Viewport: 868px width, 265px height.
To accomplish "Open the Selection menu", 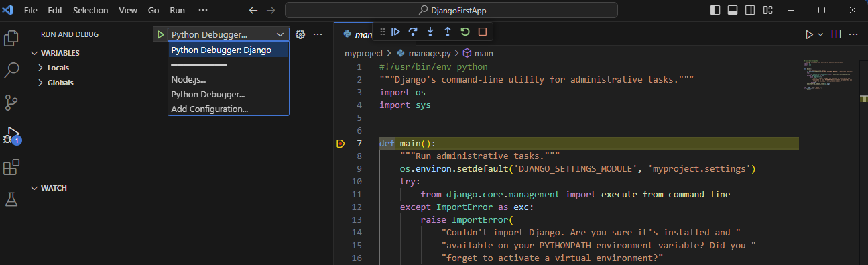I will [x=90, y=11].
